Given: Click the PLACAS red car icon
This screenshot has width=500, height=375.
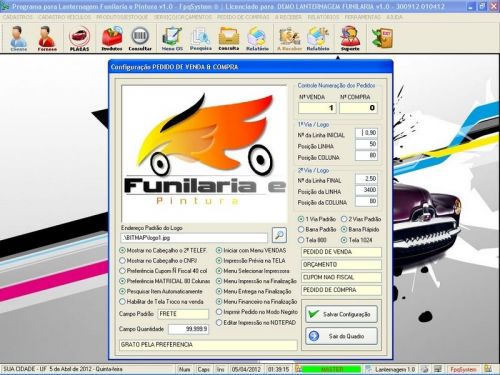Looking at the screenshot, I should click(79, 39).
